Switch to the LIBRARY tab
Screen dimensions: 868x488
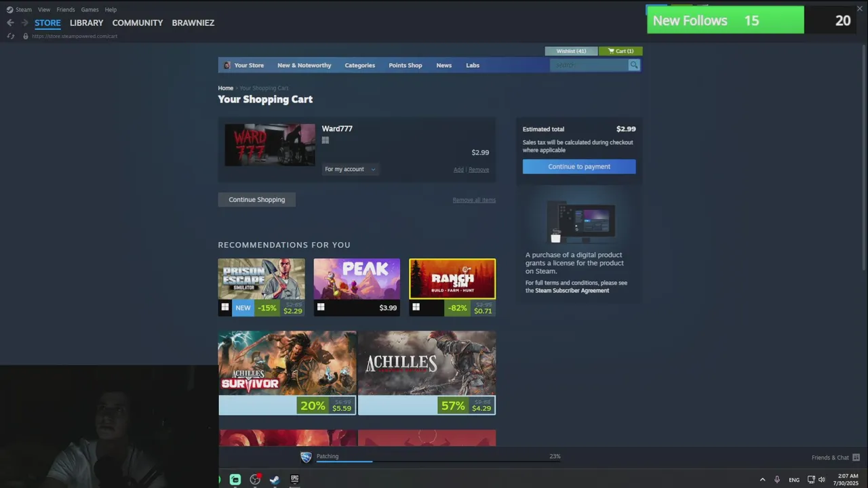[x=87, y=22]
